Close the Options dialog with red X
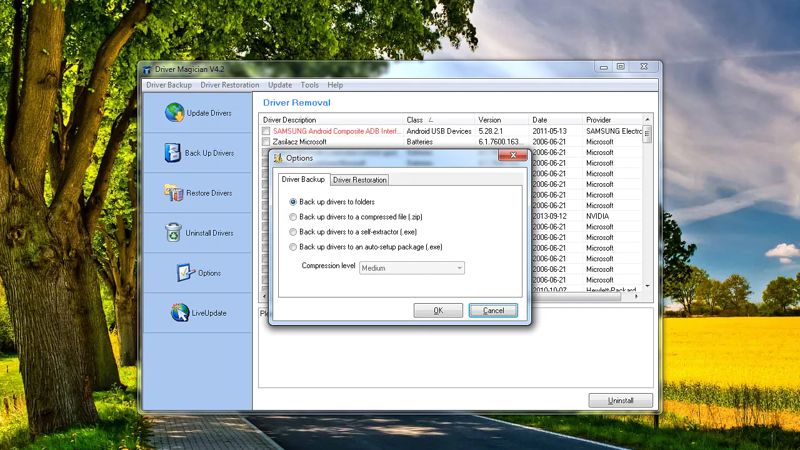The width and height of the screenshot is (800, 450). [x=513, y=155]
